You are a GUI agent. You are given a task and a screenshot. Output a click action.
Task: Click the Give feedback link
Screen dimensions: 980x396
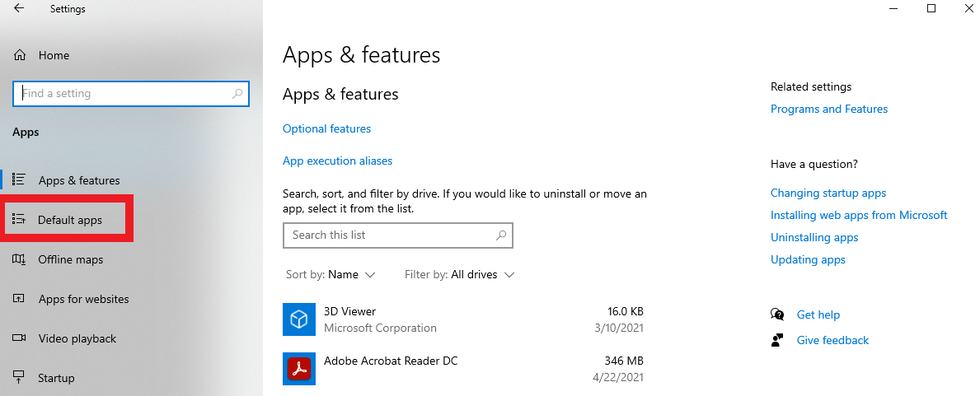click(832, 340)
